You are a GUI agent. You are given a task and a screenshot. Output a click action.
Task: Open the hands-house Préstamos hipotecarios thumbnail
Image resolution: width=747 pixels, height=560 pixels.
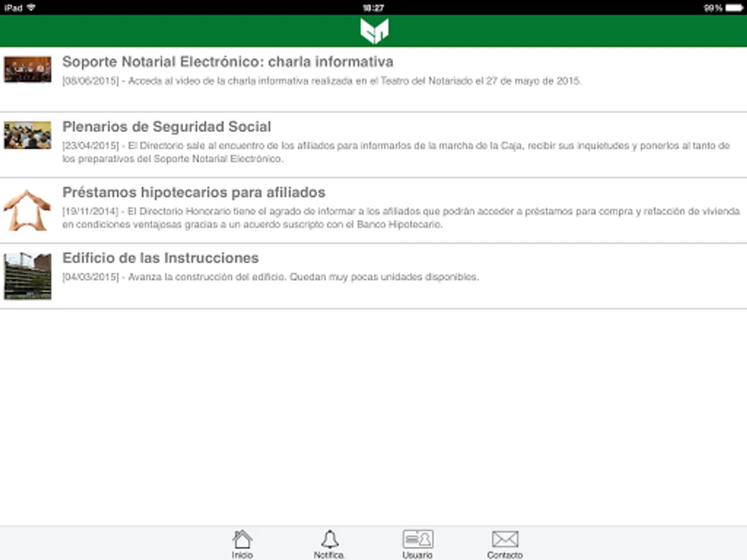click(27, 210)
